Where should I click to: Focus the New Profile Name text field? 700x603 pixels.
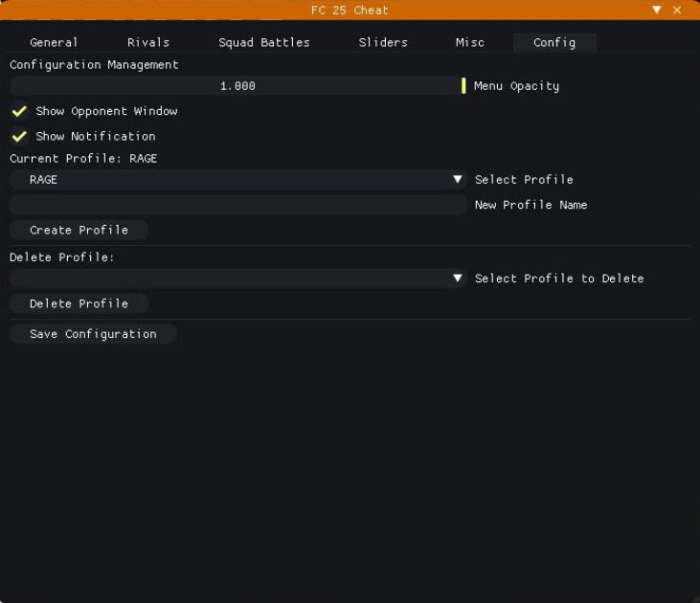tap(237, 205)
